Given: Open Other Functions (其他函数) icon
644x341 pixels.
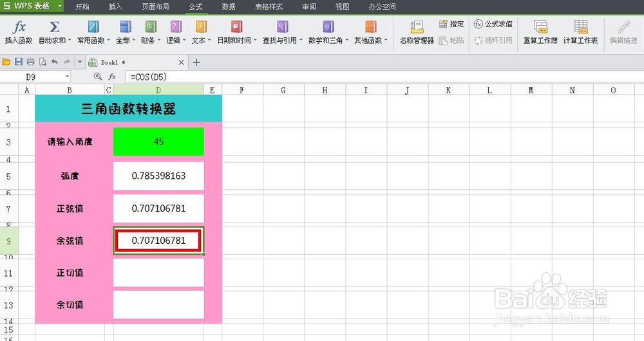Looking at the screenshot, I should (x=371, y=27).
